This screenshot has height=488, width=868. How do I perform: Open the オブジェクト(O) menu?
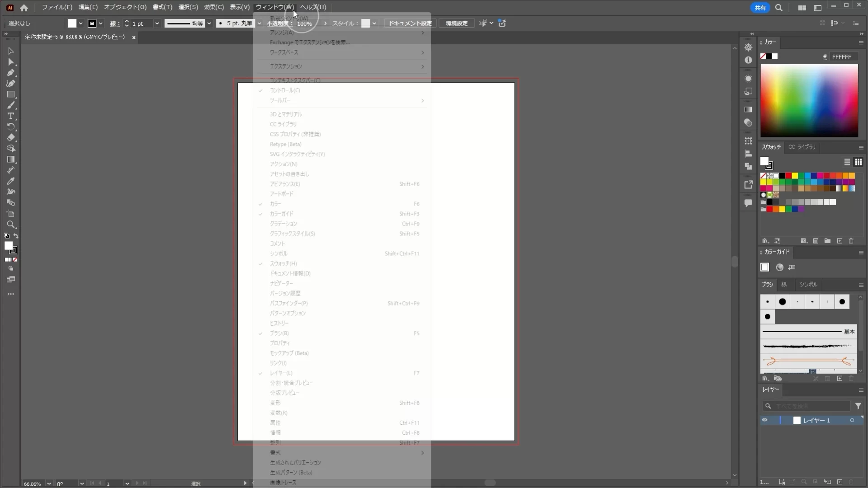click(125, 7)
